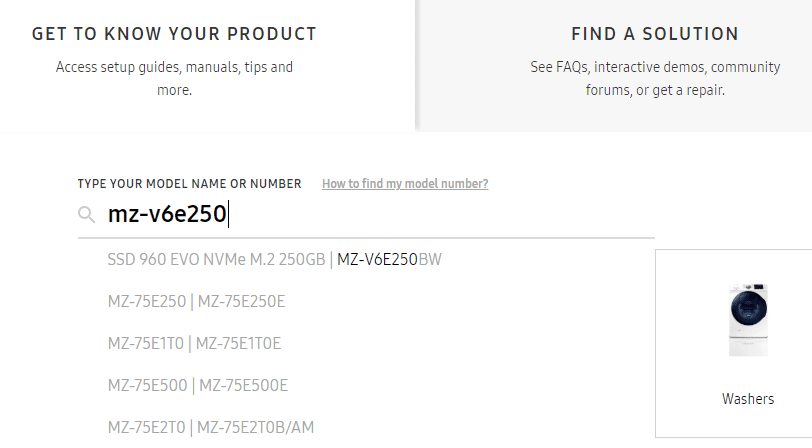Click the MZ-75E250E model code text
Image resolution: width=812 pixels, height=448 pixels.
tap(241, 302)
